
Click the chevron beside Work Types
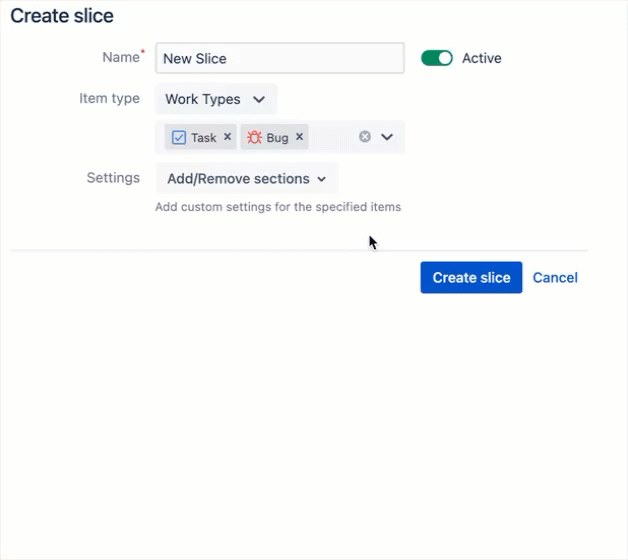(x=259, y=100)
